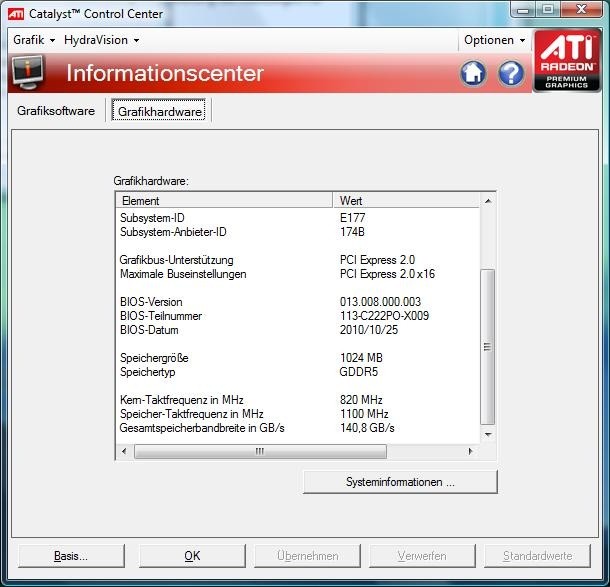Viewport: 610px width, 587px height.
Task: Click the Element column header
Action: click(224, 201)
